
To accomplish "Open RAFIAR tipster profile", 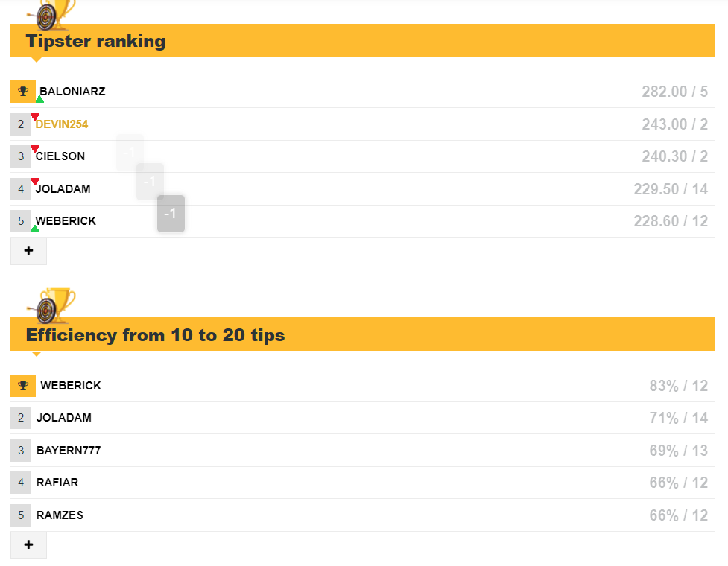I will (57, 483).
